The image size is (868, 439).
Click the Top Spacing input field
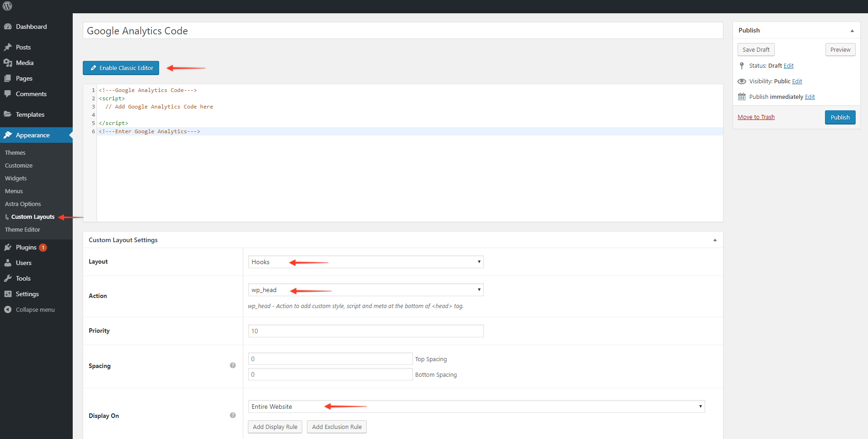click(330, 359)
